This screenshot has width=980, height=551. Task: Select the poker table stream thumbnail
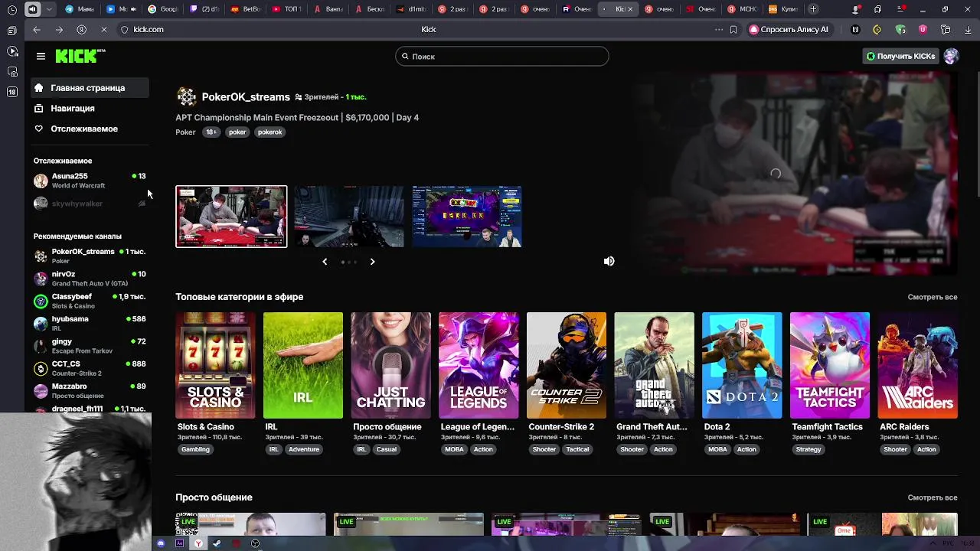coord(231,217)
